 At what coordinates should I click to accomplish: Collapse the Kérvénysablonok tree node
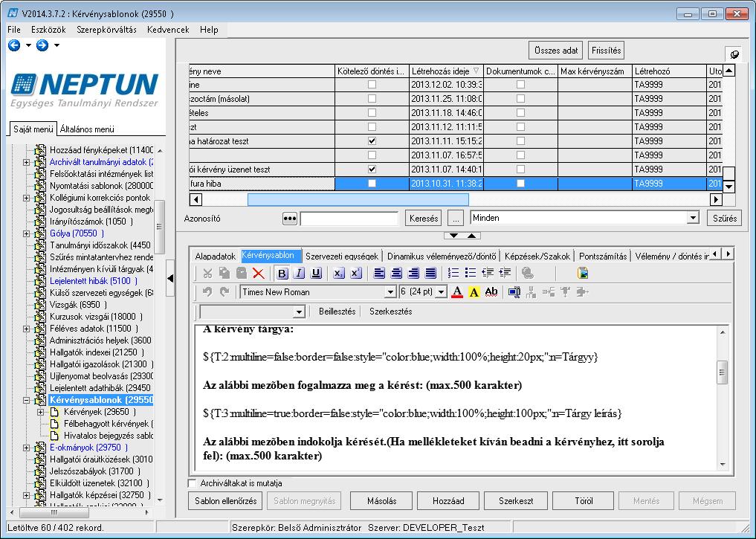27,400
